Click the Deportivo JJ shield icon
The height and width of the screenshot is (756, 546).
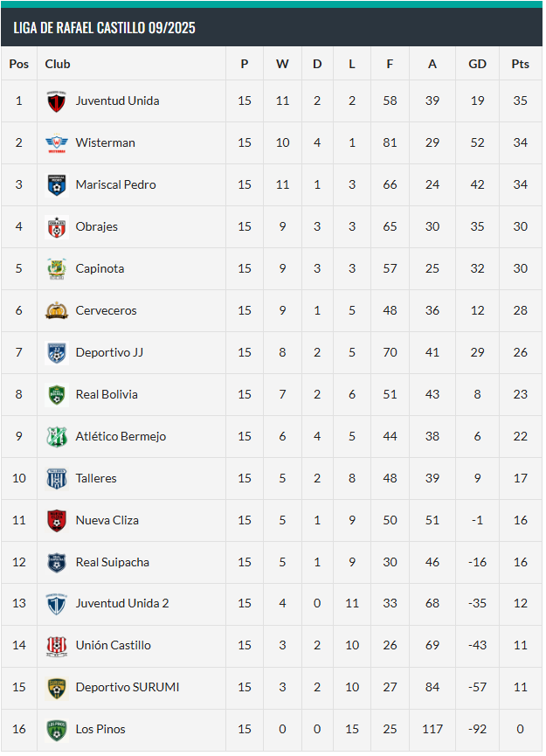[57, 353]
